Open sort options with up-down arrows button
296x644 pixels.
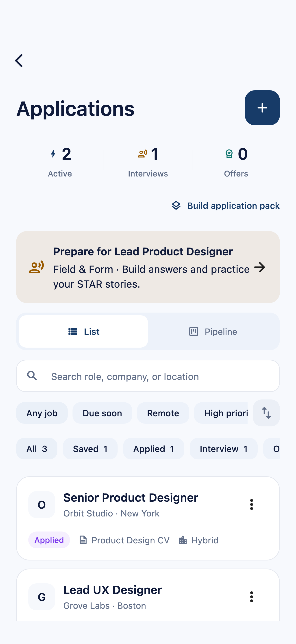coord(266,413)
